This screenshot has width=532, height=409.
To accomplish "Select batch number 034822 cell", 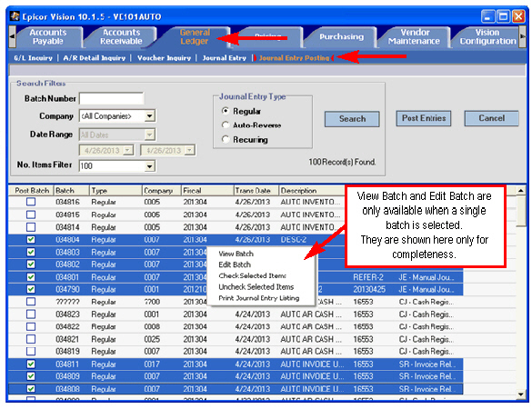I will 67,326.
